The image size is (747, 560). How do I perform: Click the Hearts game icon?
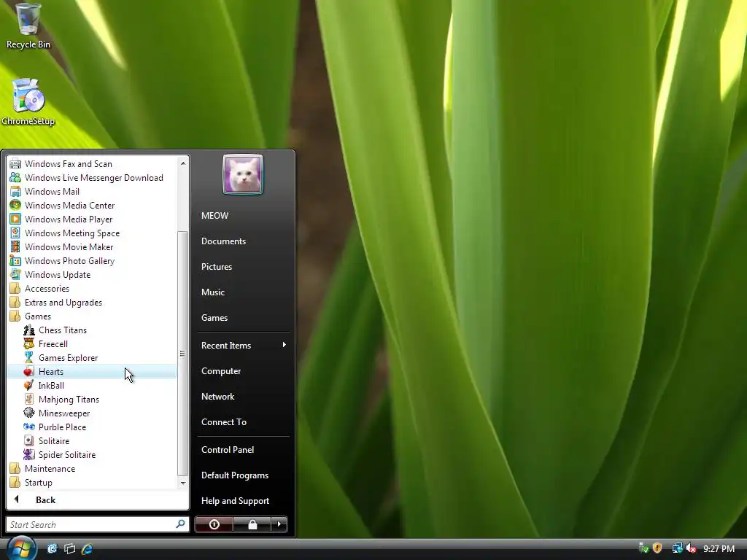coord(29,371)
